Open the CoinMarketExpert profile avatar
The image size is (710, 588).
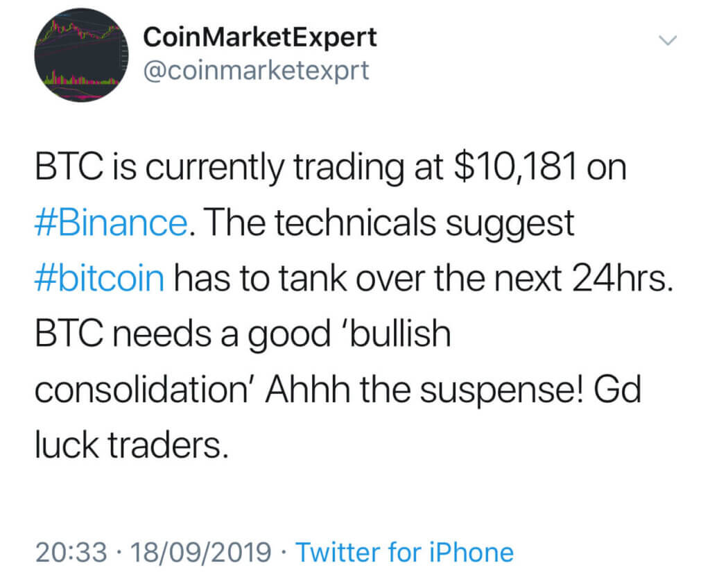coord(82,55)
